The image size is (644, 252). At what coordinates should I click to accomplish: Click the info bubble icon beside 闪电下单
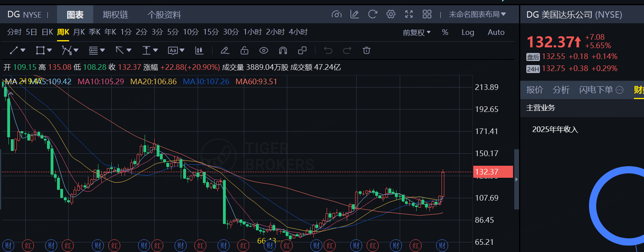(619, 90)
